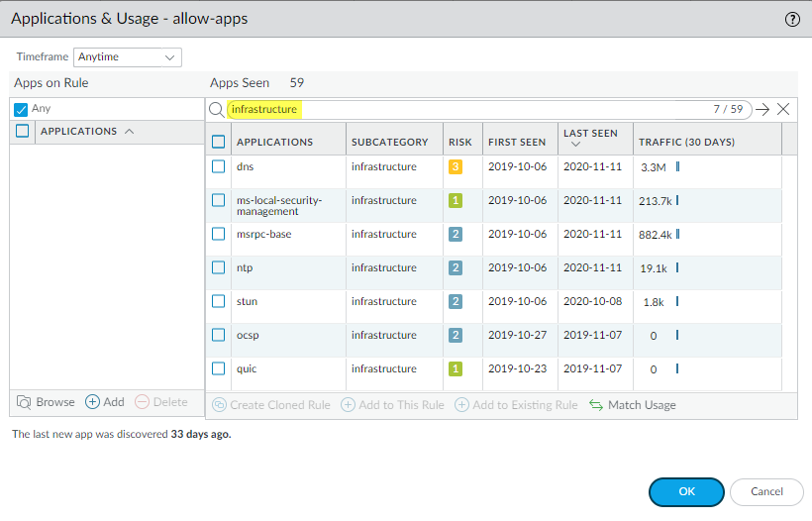The image size is (812, 521).
Task: Check the dns application row checkbox
Action: 219,166
